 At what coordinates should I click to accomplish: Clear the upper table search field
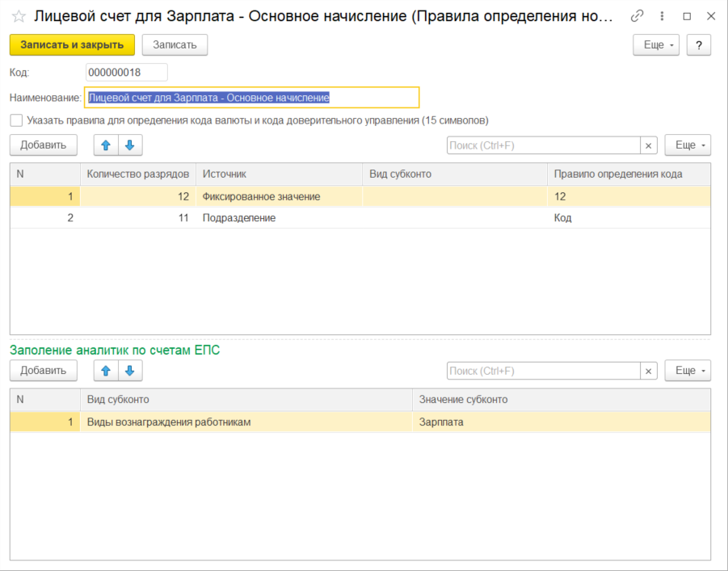point(649,145)
